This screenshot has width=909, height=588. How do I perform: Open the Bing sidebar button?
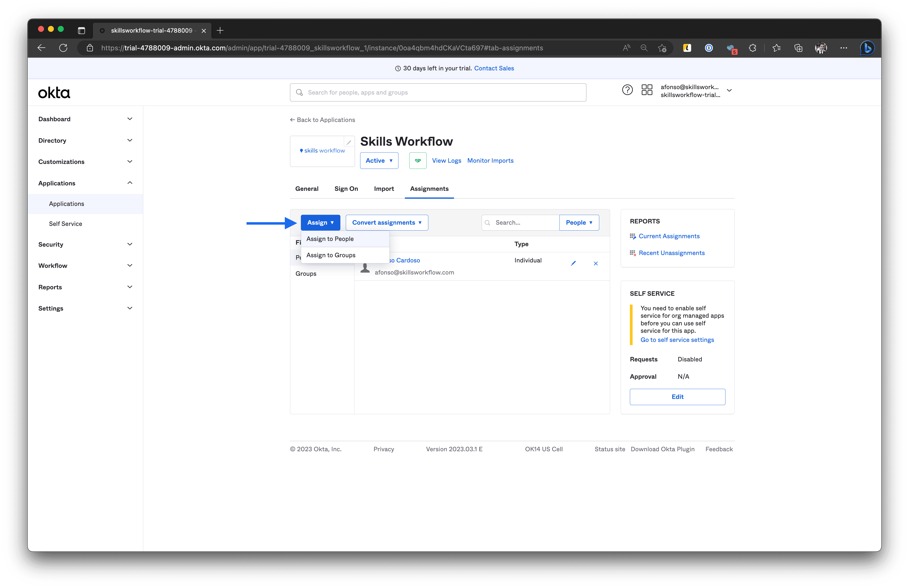867,48
